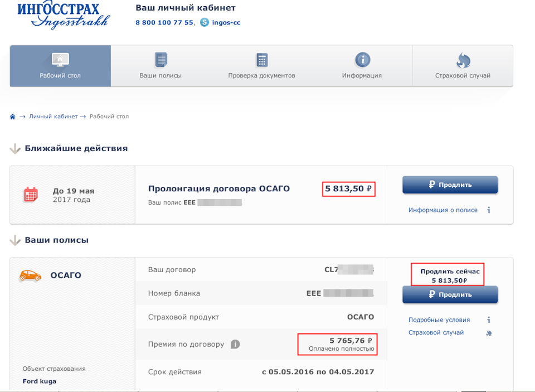The image size is (535, 392).
Task: Click the Ingosstrakh logo
Action: click(64, 16)
